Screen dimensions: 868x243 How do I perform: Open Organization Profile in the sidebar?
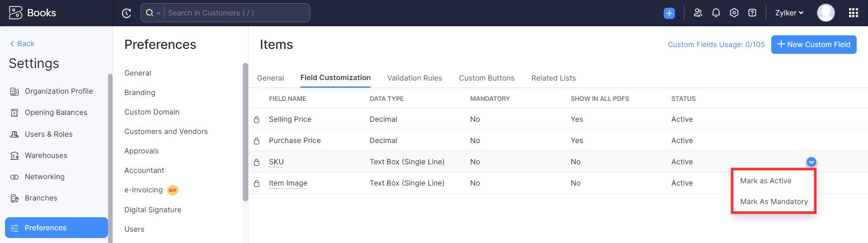58,91
